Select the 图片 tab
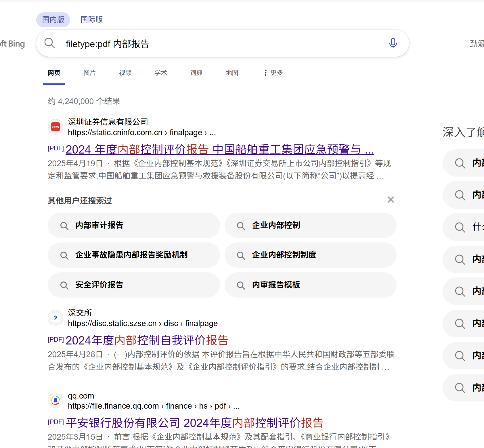 coord(89,73)
